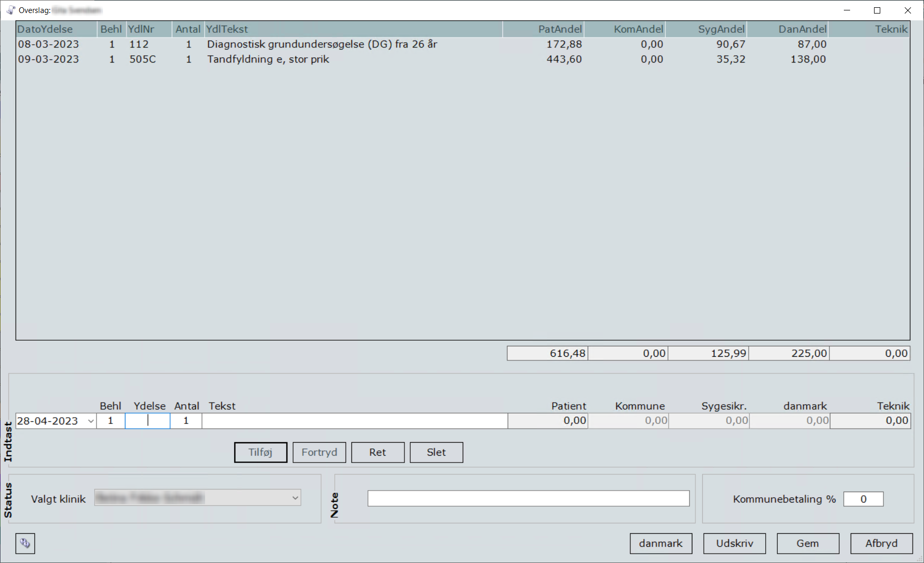Click date cell '09-03-2023'
The image size is (924, 563).
(x=48, y=59)
